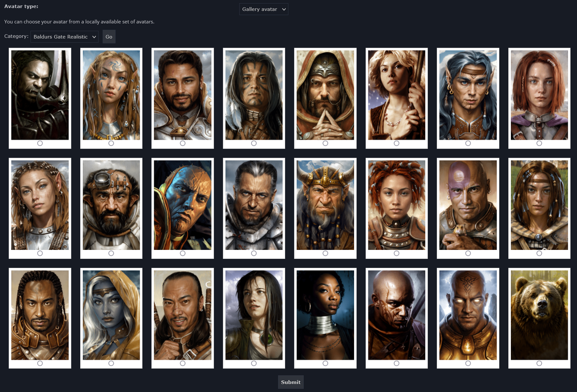577x392 pixels.
Task: Click the blonde elf with spiral tattoo portrait
Action: pos(111,95)
